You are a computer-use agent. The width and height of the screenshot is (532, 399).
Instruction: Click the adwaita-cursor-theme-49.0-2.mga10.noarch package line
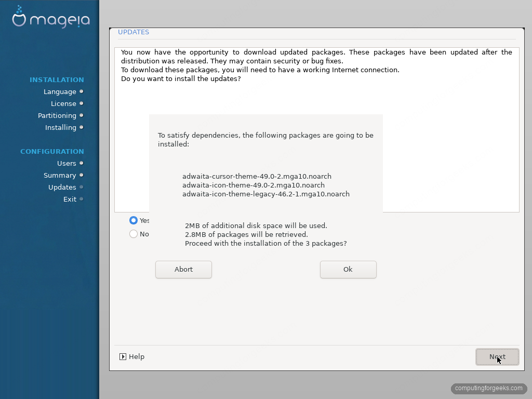(x=257, y=177)
